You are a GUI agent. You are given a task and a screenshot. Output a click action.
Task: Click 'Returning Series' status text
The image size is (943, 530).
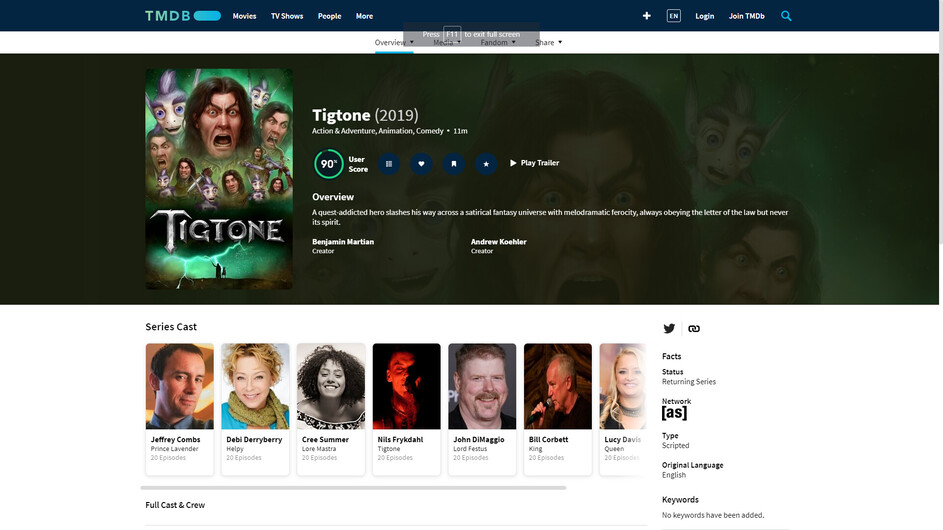689,381
